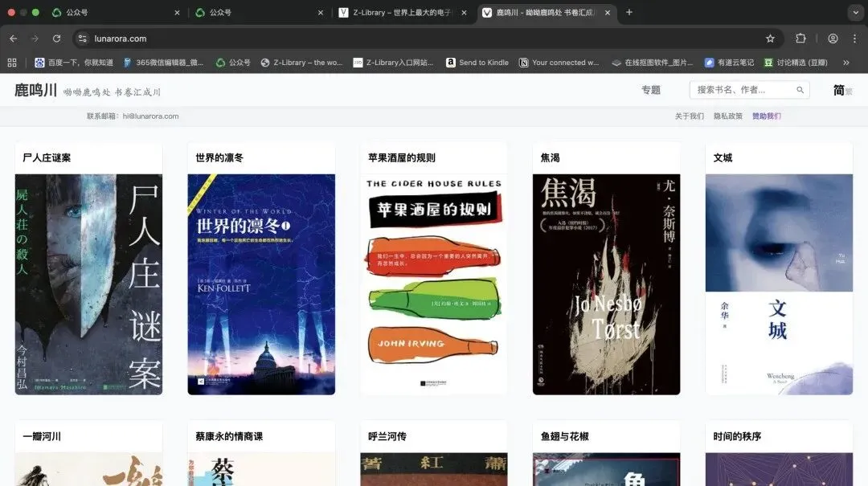Open the 呼兰河传 book title
Viewport: 868px width, 486px height.
point(387,436)
